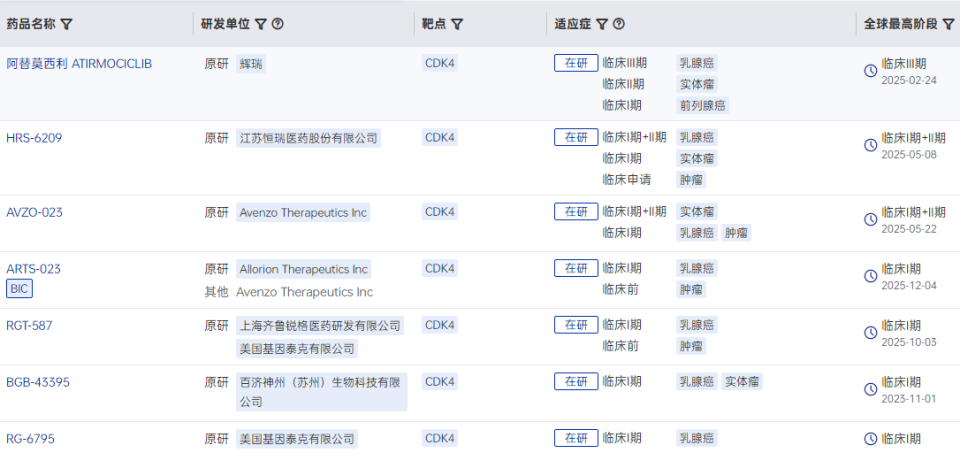Click the help icon next to 研发单位

(278, 24)
